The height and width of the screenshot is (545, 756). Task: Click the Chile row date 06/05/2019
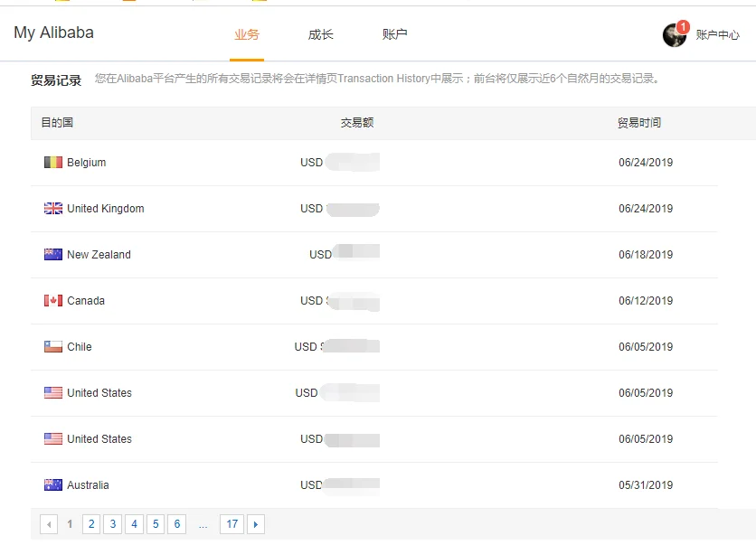[646, 347]
